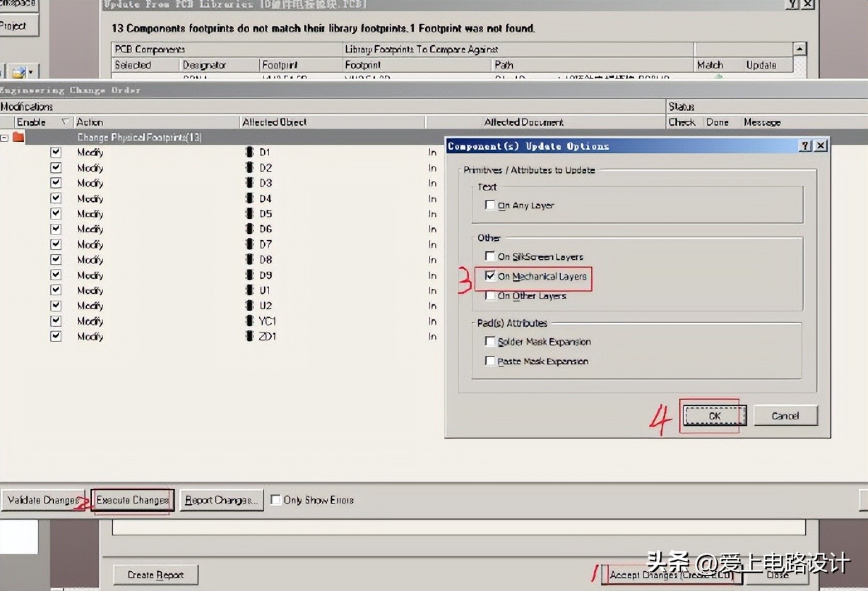868x591 pixels.
Task: Check On SilkScreen Layers option
Action: click(490, 257)
